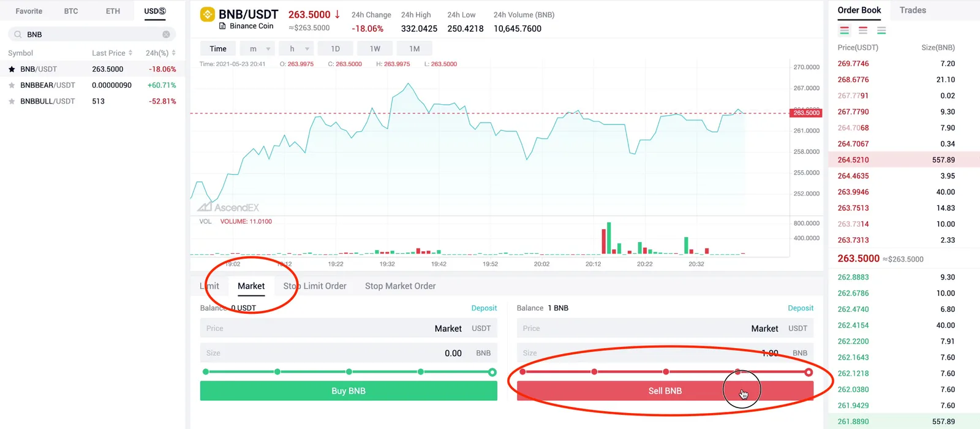Viewport: 980px width, 429px height.
Task: Switch to the ETH market tab
Action: [113, 11]
